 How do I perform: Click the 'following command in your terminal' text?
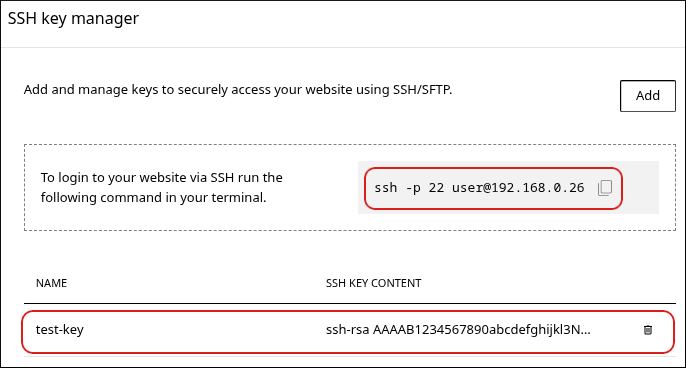pyautogui.click(x=153, y=197)
